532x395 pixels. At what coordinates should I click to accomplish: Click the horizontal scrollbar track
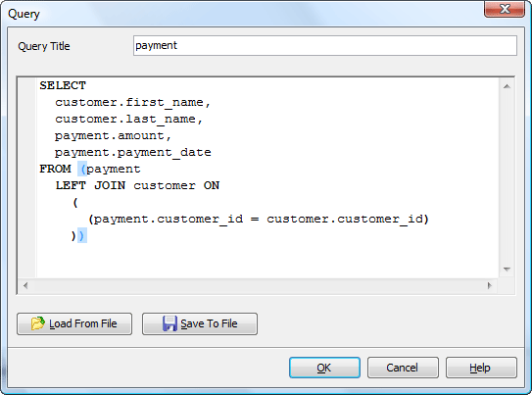point(257,286)
